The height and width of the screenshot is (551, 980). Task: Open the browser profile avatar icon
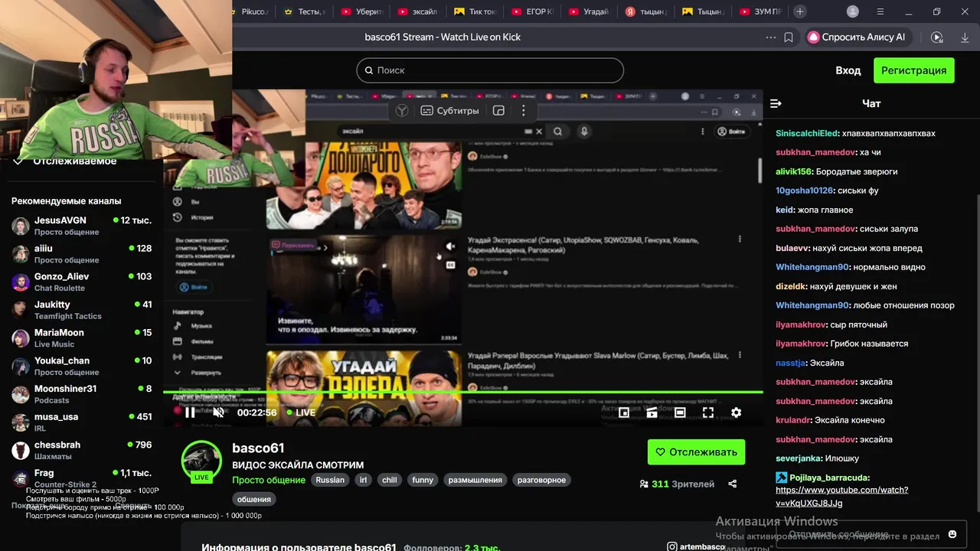point(853,11)
